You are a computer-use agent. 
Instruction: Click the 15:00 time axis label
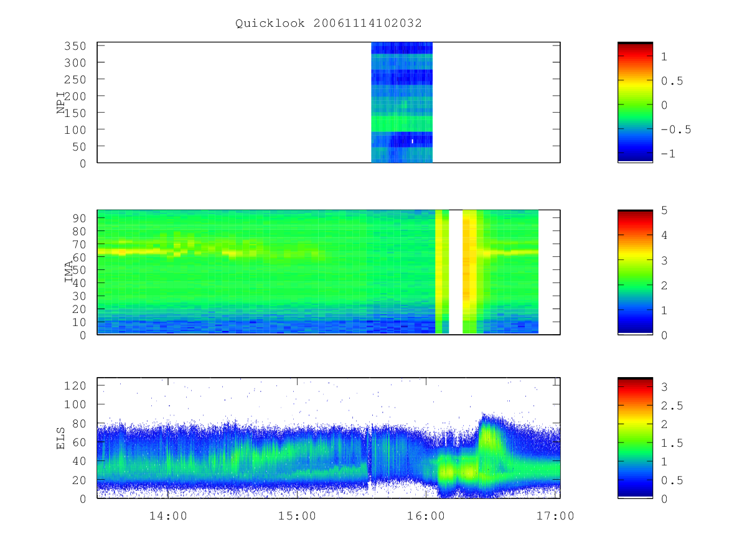click(x=298, y=516)
